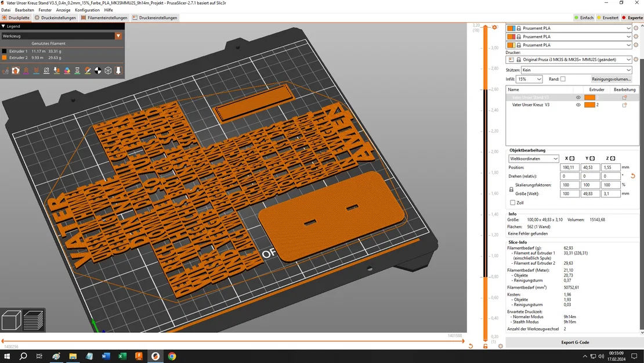Open Google Chrome from taskbar
The image size is (644, 363).
click(172, 356)
